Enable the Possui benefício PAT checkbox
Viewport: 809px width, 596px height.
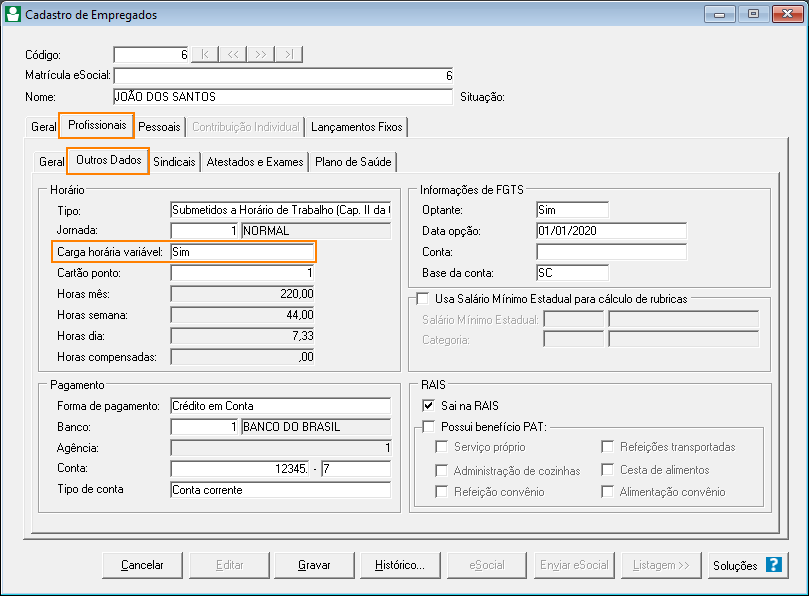click(x=428, y=426)
